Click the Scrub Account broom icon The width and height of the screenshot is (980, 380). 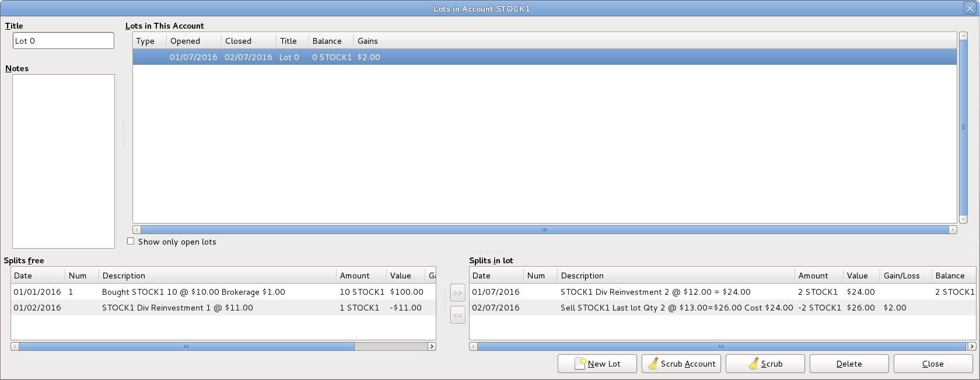[653, 364]
